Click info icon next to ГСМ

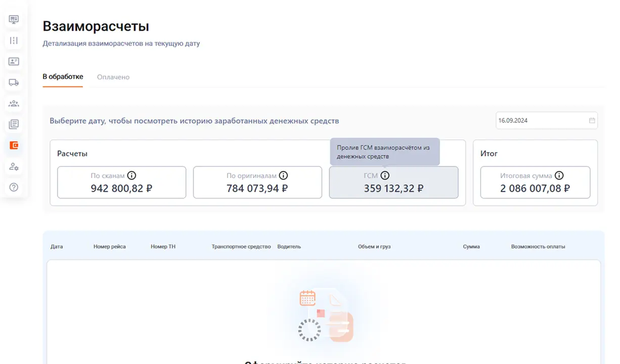click(385, 176)
